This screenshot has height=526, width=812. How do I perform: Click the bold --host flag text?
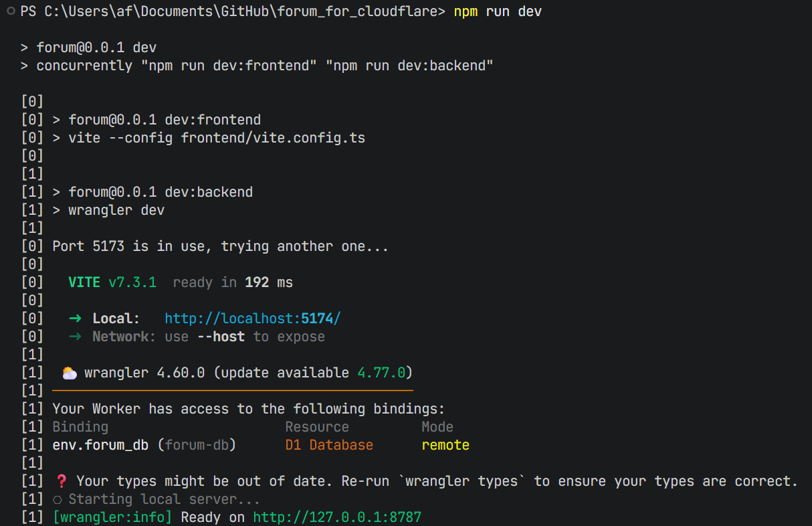tap(221, 337)
